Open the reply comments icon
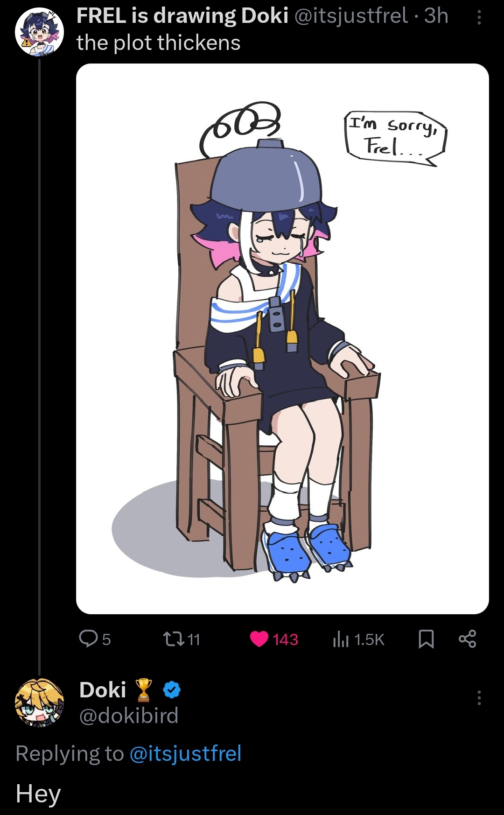Screen dimensions: 504x815 point(88,639)
